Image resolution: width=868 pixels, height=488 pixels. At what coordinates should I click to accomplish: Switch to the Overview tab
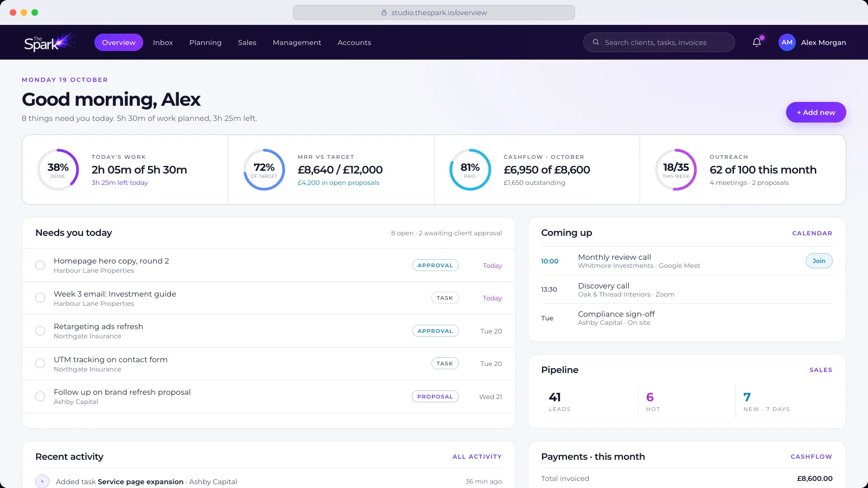pyautogui.click(x=119, y=42)
